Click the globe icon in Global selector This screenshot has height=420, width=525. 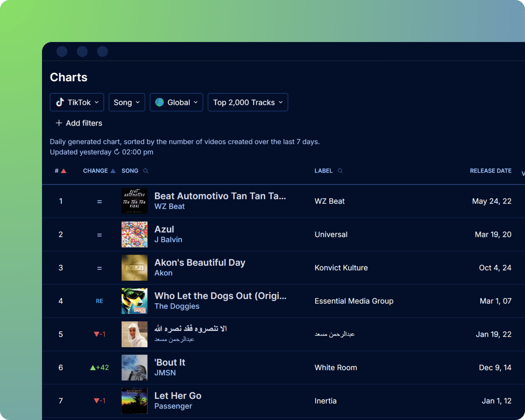coord(159,102)
